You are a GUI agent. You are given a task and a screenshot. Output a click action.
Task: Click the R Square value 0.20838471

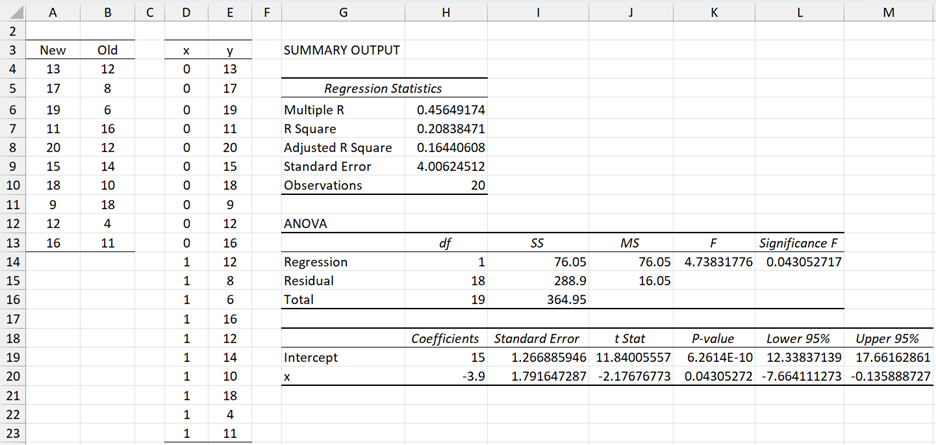pos(450,128)
